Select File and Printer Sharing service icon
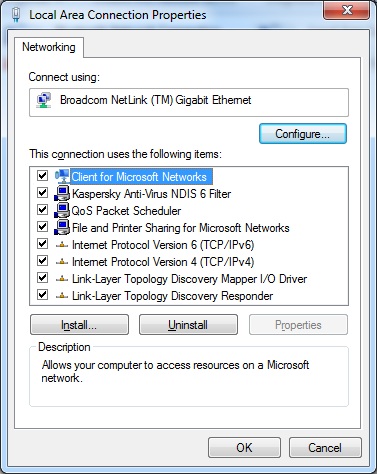 [62, 227]
